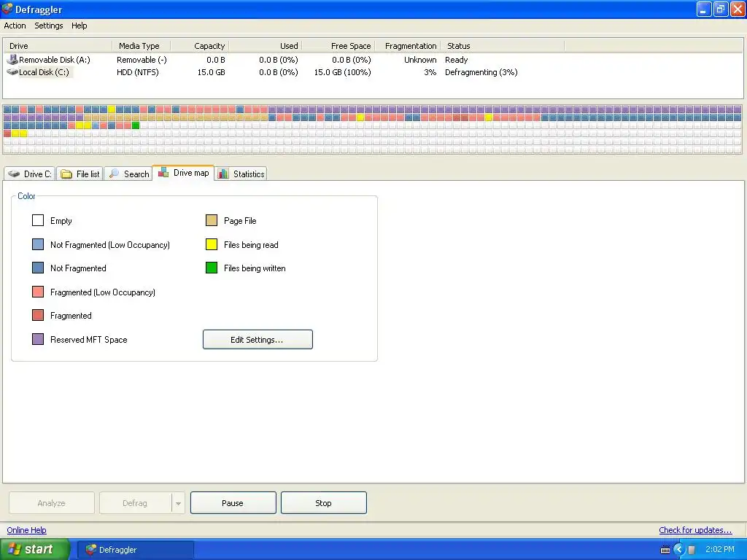The height and width of the screenshot is (560, 747).
Task: Click the folder icon on the File list tab
Action: coord(66,174)
